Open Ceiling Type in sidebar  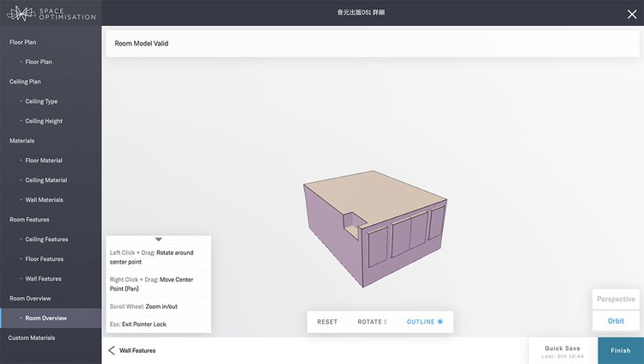click(41, 101)
